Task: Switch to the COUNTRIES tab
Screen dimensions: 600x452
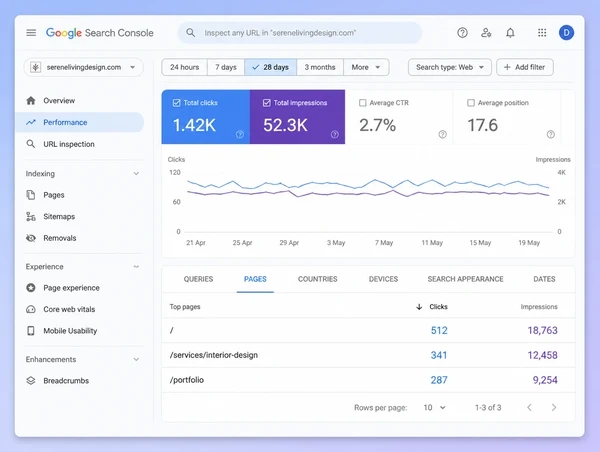Action: coord(318,279)
